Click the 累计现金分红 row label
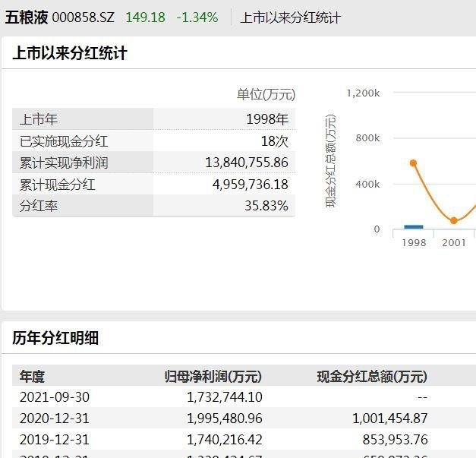The image size is (476, 458). click(58, 185)
